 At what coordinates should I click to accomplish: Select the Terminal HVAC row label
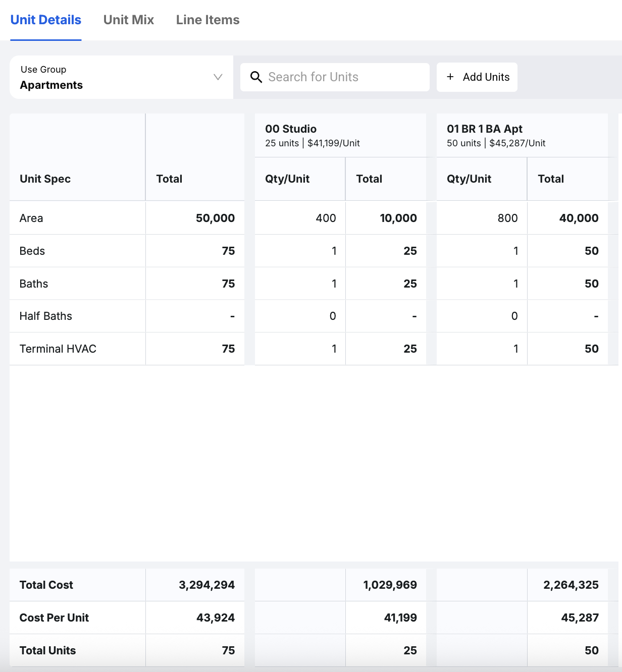coord(58,349)
